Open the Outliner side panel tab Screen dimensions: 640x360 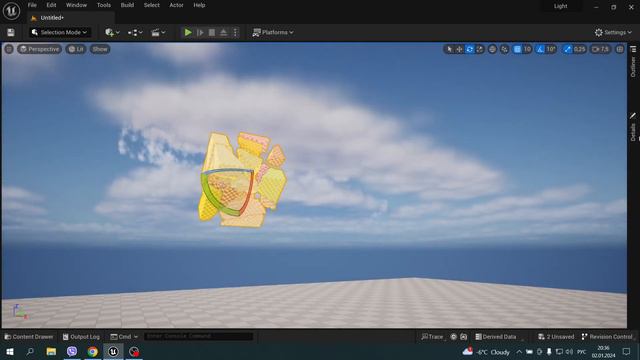point(633,62)
